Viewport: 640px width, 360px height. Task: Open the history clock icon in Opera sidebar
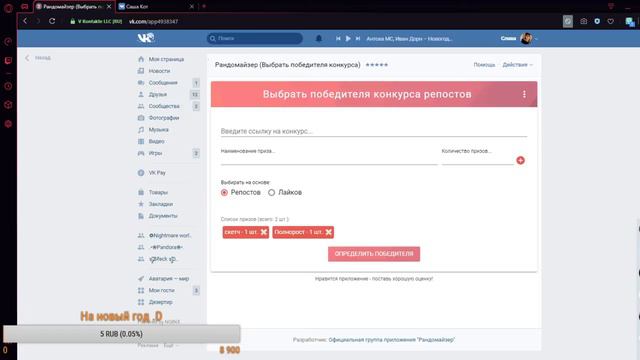pyautogui.click(x=8, y=86)
